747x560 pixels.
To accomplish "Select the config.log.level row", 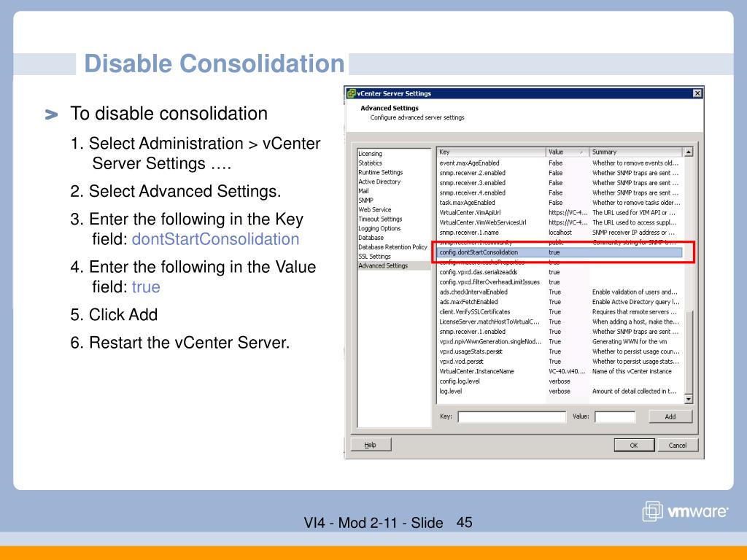I will click(x=560, y=381).
